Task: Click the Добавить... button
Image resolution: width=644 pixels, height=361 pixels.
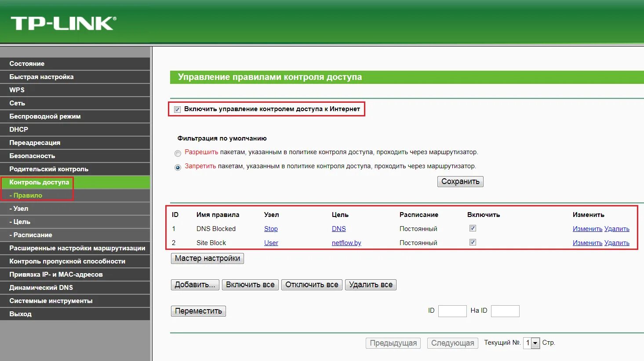Action: 195,285
